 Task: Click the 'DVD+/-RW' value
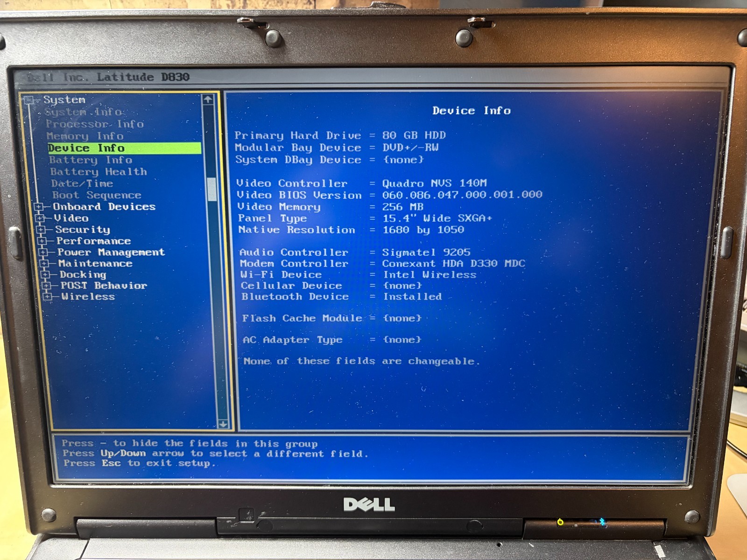410,147
